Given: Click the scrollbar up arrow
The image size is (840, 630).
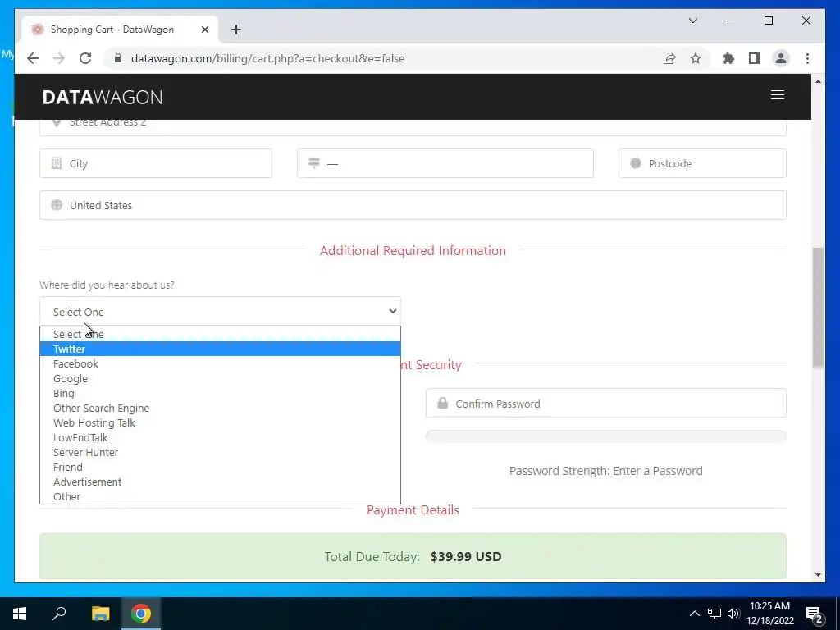Looking at the screenshot, I should (x=818, y=81).
